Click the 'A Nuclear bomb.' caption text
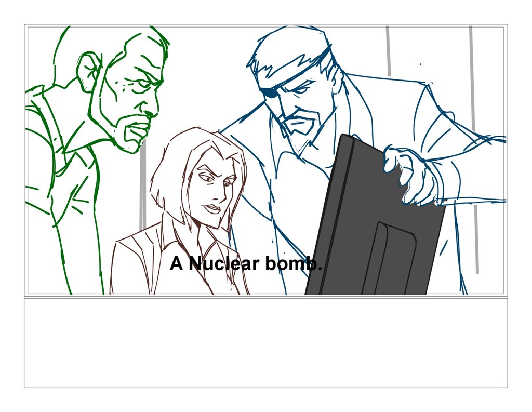 (x=246, y=264)
